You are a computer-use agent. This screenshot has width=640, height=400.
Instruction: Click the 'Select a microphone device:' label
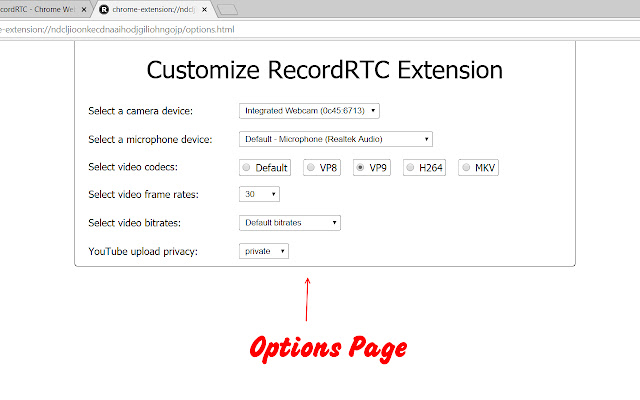150,140
